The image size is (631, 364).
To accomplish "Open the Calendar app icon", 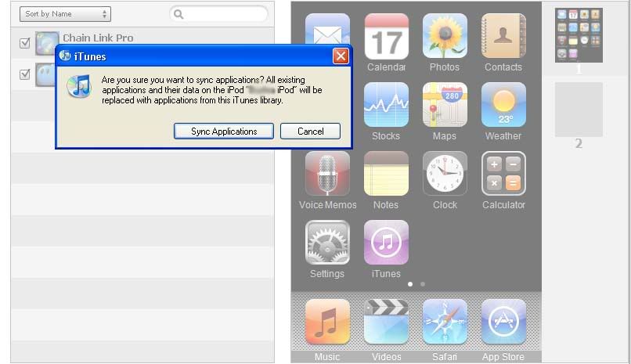I will tap(386, 37).
